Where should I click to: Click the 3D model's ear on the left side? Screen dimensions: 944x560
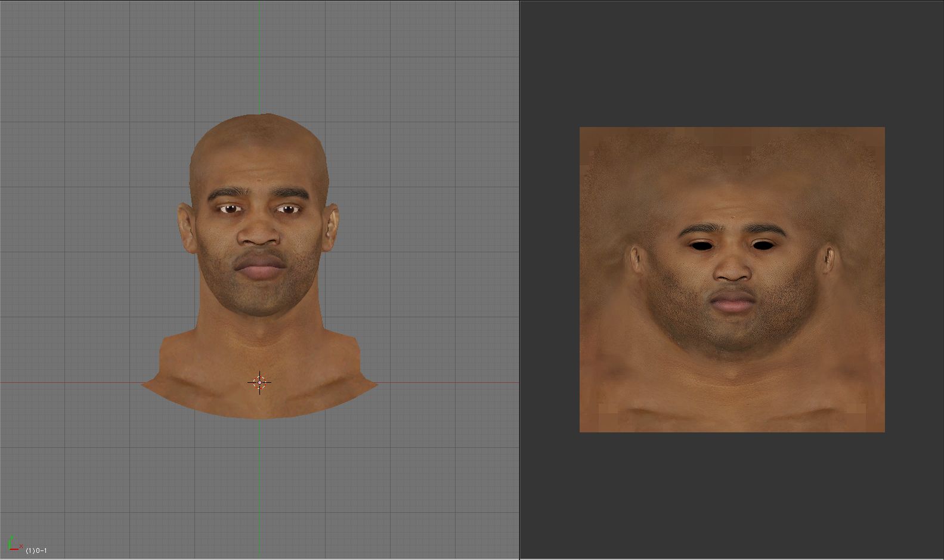pyautogui.click(x=185, y=228)
